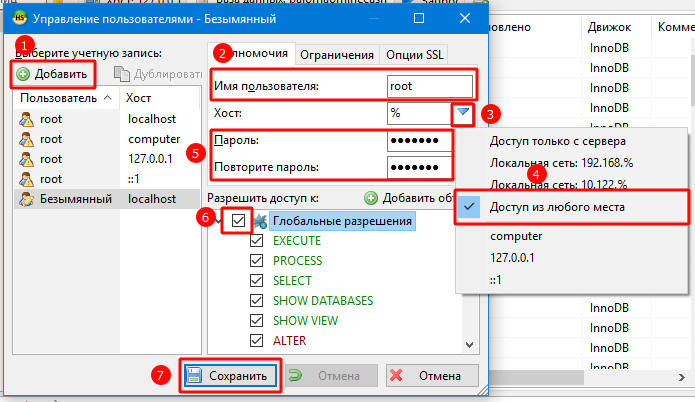Viewport: 695px width, 402px height.
Task: Click the user icon of Безымянный
Action: pyautogui.click(x=26, y=199)
